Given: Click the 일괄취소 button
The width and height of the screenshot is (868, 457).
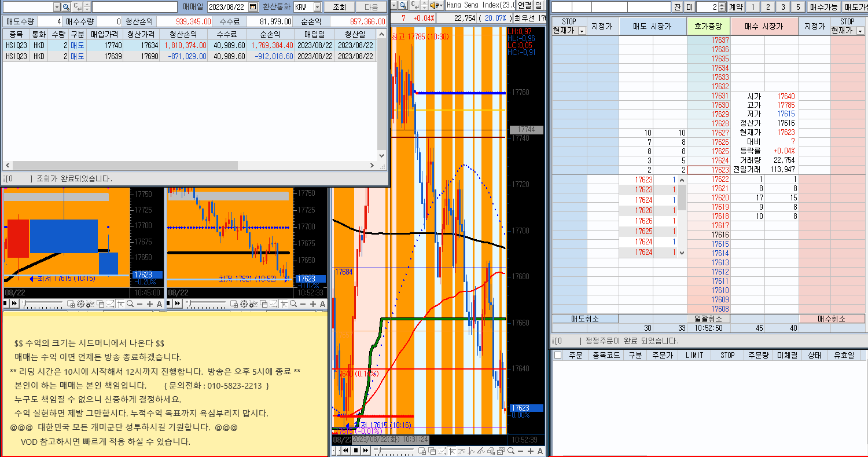Looking at the screenshot, I should click(x=708, y=319).
